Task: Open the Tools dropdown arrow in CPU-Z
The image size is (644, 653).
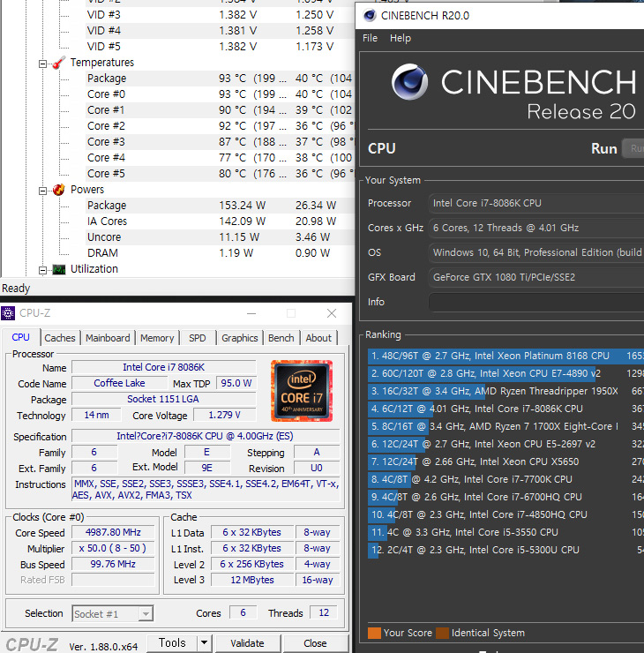Action: [204, 642]
